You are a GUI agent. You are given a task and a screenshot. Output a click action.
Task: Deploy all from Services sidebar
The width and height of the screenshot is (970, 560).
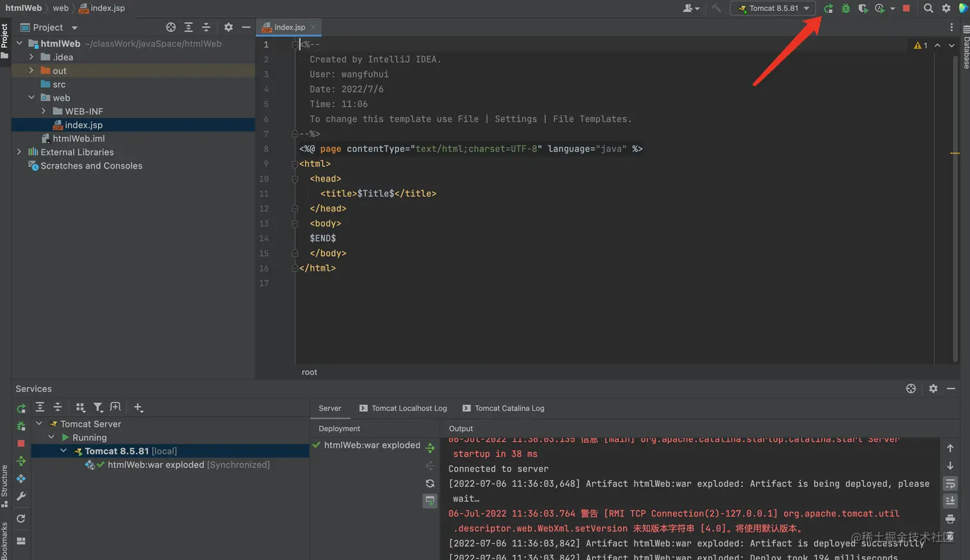coord(21,461)
